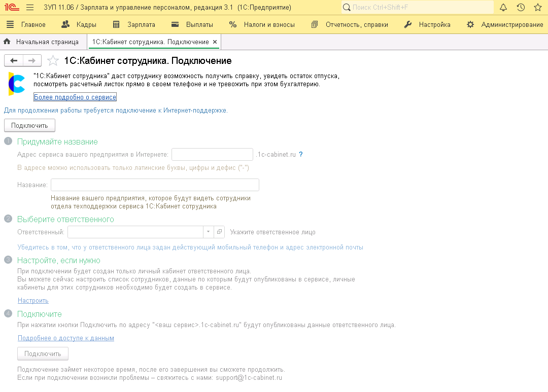Click the Интернет-поддержке connection notice text
The image size is (548, 392).
(116, 111)
